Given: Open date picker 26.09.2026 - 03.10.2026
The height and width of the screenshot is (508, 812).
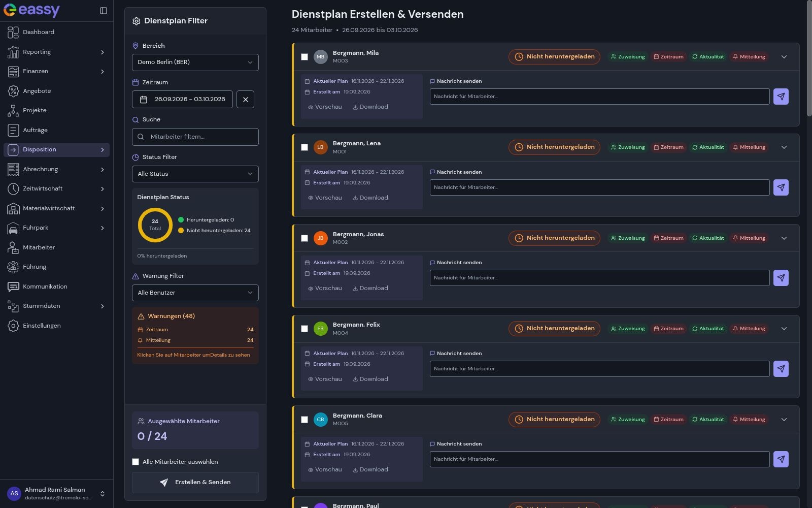Looking at the screenshot, I should point(182,100).
